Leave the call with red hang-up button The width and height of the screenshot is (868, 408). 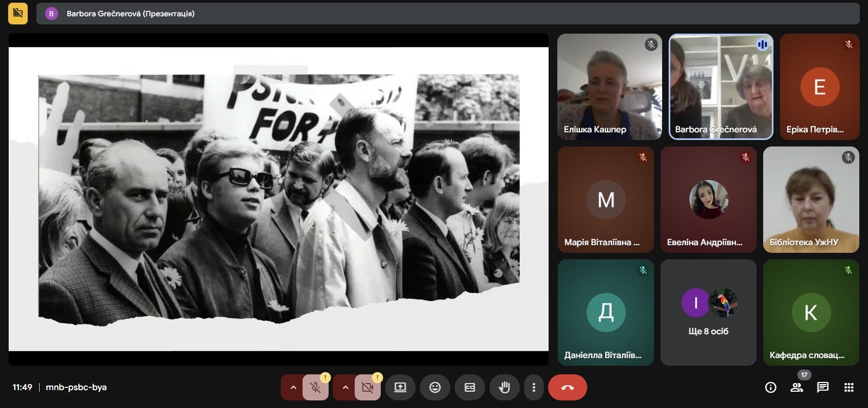click(567, 387)
